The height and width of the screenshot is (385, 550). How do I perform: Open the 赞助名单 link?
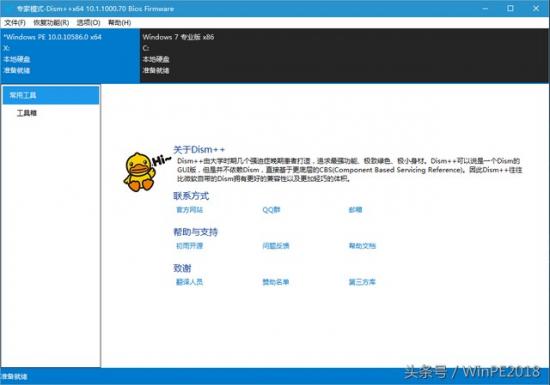click(276, 282)
